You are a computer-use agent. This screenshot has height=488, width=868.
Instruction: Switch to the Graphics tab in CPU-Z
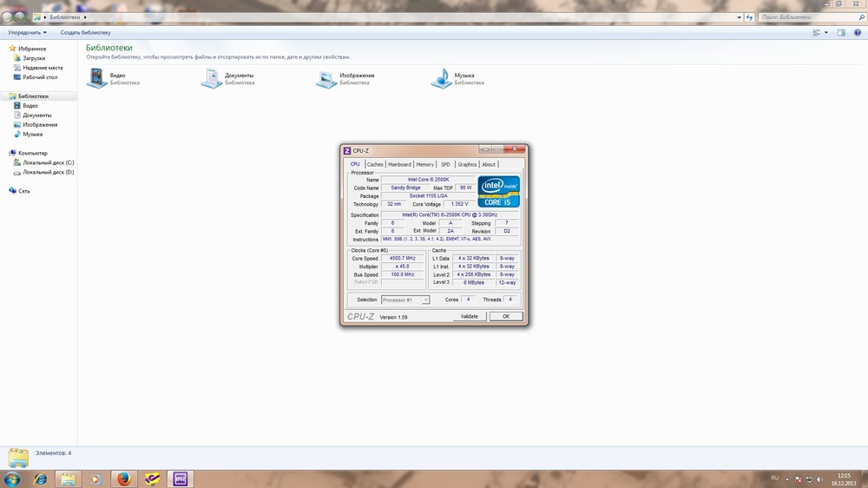coord(467,164)
